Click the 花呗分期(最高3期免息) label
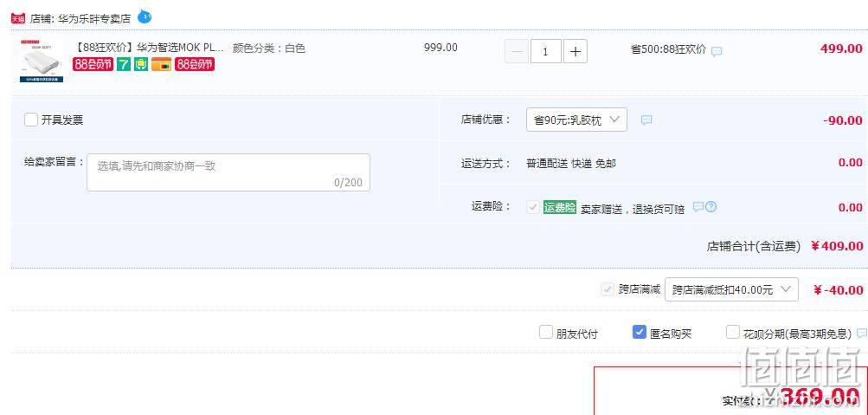This screenshot has width=868, height=415. [x=797, y=334]
